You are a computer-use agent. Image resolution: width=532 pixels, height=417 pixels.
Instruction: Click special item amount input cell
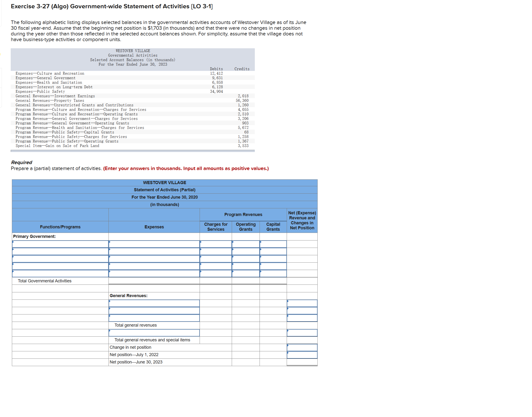click(x=302, y=333)
